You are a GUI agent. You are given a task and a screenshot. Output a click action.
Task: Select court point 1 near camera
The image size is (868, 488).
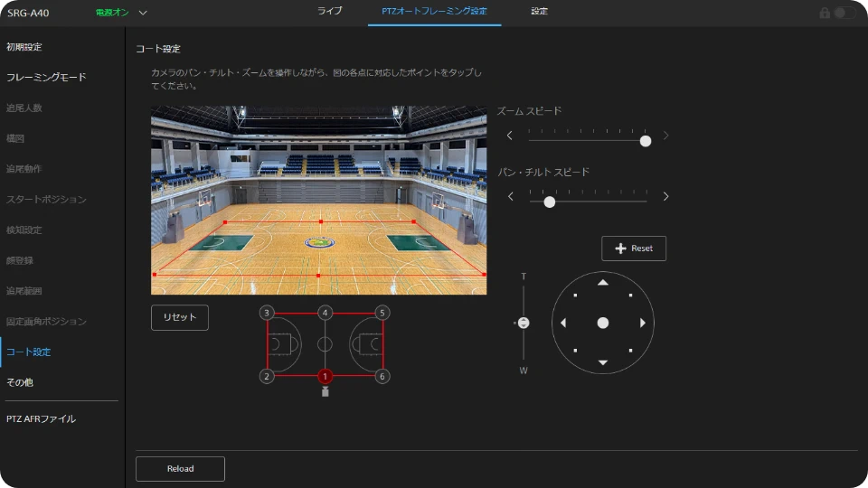(x=325, y=376)
